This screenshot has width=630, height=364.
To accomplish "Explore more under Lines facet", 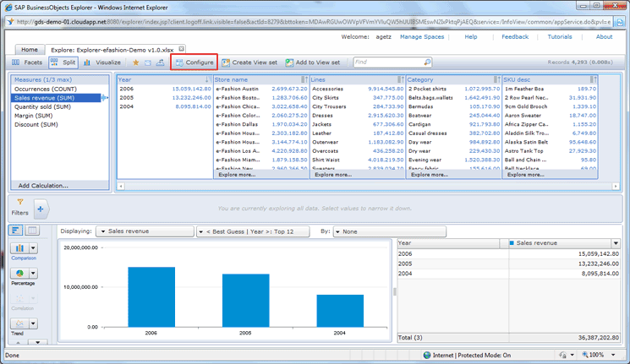I will point(333,175).
